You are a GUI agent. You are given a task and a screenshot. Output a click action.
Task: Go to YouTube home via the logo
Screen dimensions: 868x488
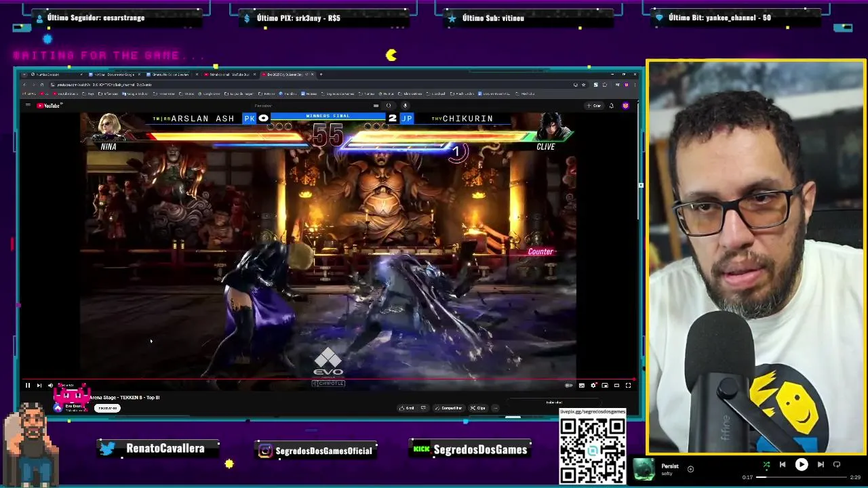click(50, 106)
